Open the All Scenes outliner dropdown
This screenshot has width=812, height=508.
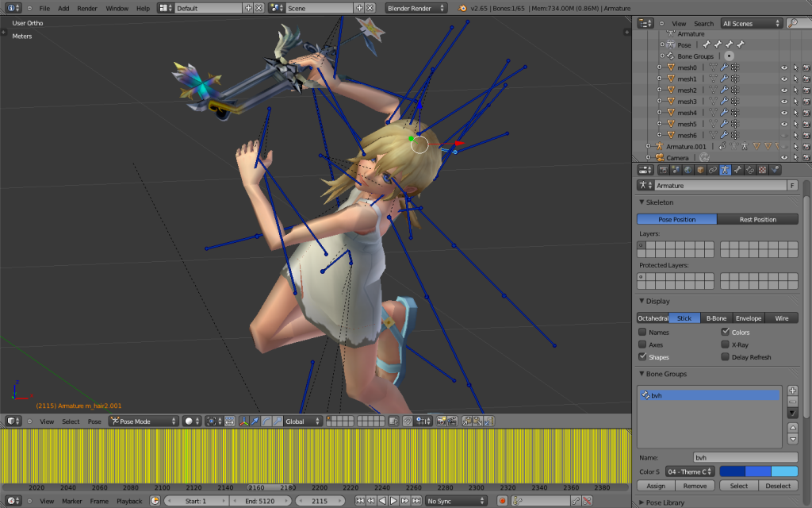pos(752,23)
